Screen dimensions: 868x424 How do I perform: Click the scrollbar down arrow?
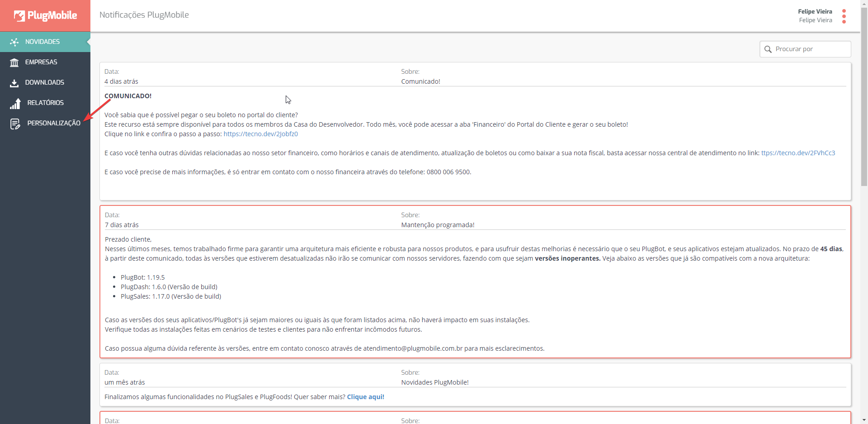(864, 420)
